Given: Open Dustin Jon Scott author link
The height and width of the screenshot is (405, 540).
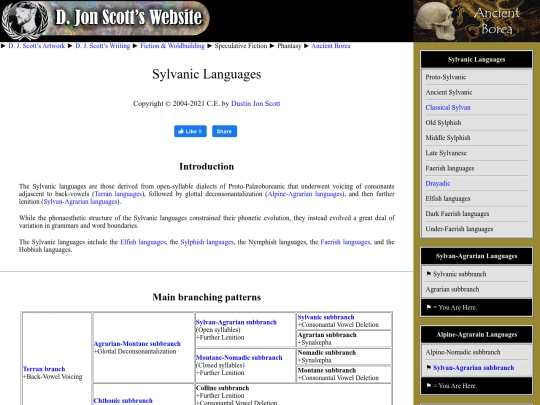Looking at the screenshot, I should point(256,103).
